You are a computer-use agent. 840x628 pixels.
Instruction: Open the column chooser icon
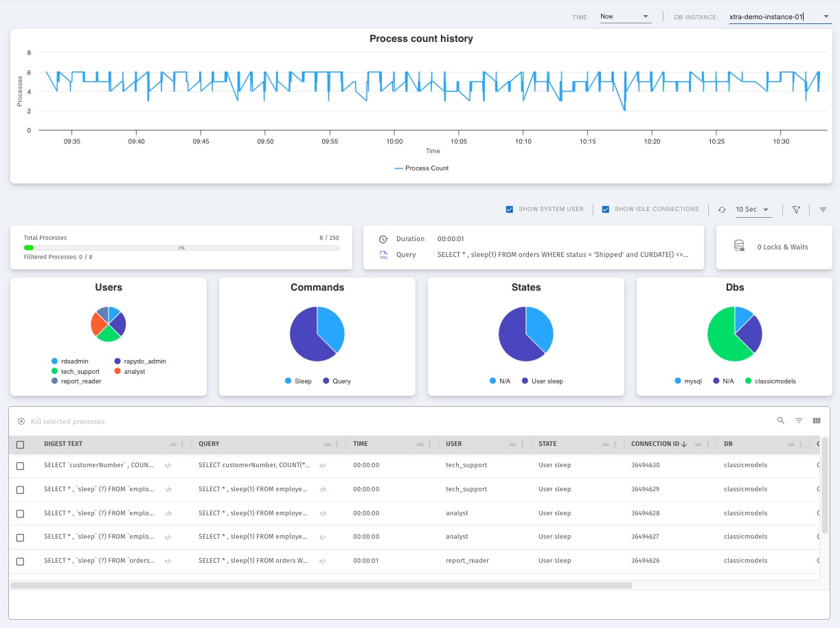pos(817,420)
